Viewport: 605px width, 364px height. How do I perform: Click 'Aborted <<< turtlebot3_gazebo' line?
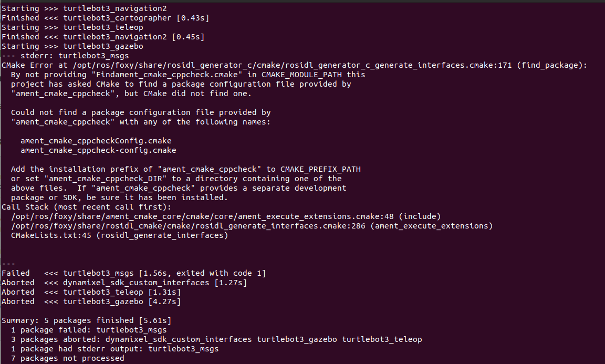(91, 301)
